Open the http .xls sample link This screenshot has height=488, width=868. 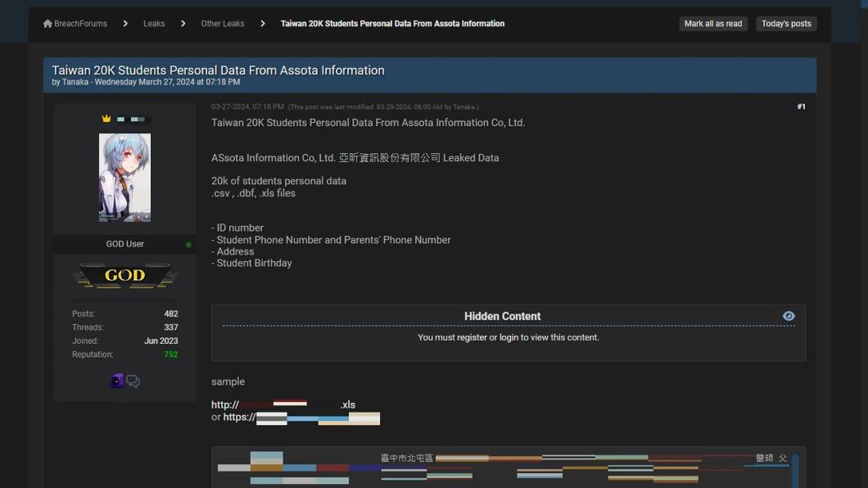[283, 404]
